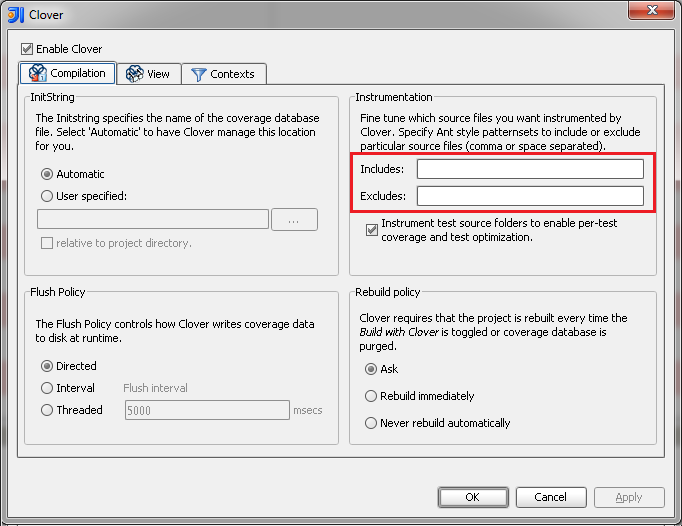Choose Threaded flush policy

(x=46, y=410)
